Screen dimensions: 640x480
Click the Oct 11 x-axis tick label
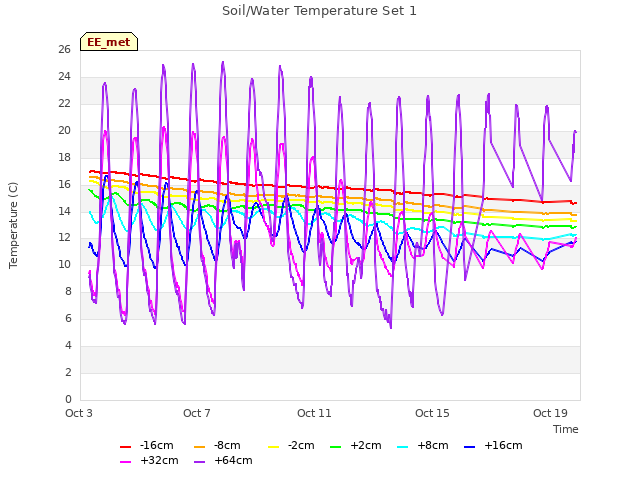[x=314, y=413]
